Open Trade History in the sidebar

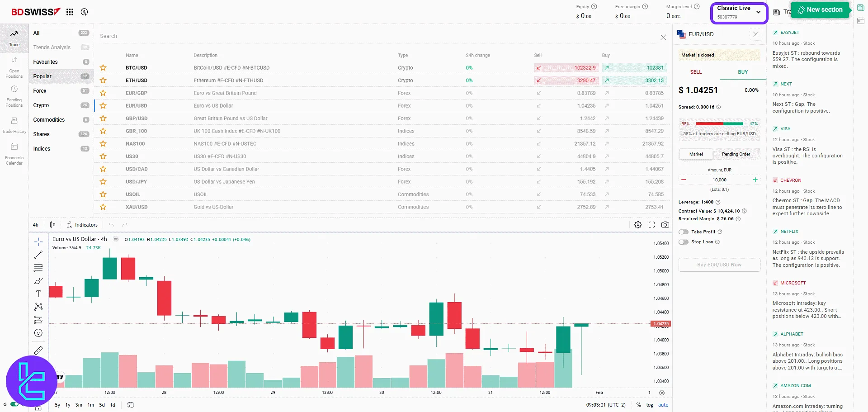coord(14,125)
